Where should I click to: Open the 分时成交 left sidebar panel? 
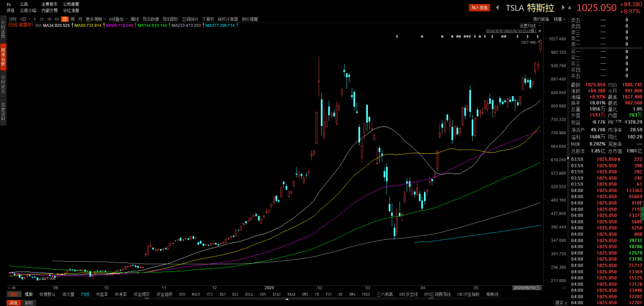(3, 85)
